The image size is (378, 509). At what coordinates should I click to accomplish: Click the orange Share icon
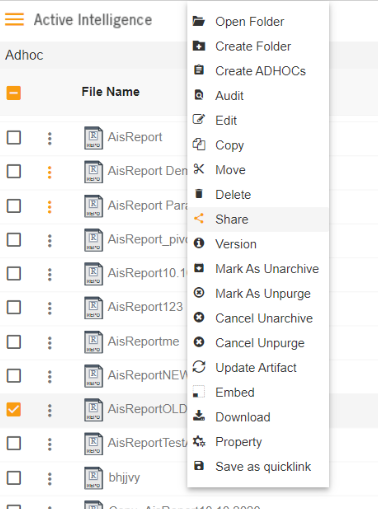[199, 219]
